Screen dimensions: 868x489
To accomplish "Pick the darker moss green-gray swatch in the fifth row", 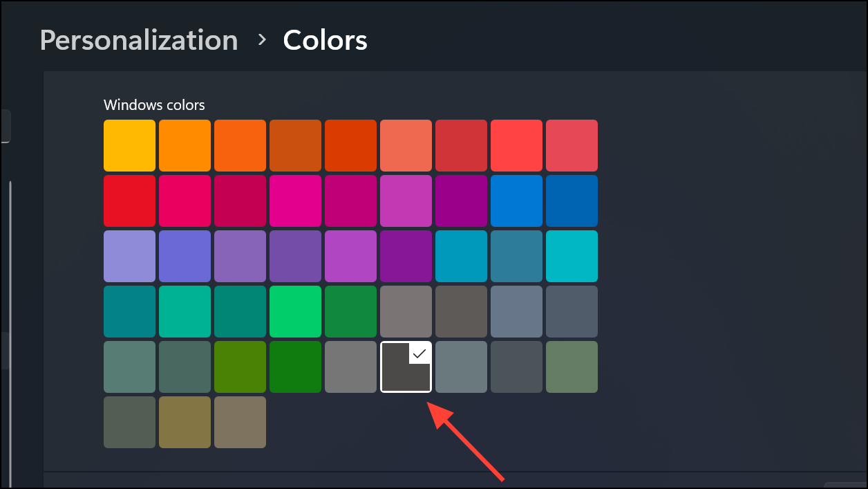I will (x=185, y=367).
